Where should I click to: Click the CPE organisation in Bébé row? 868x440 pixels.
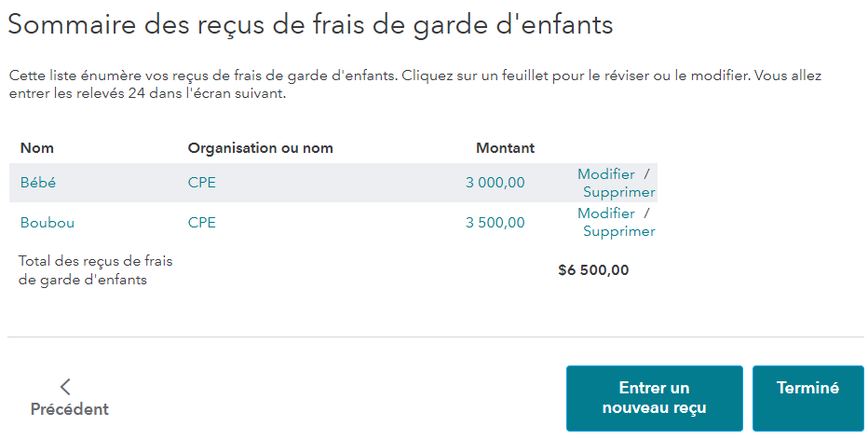[x=202, y=183]
